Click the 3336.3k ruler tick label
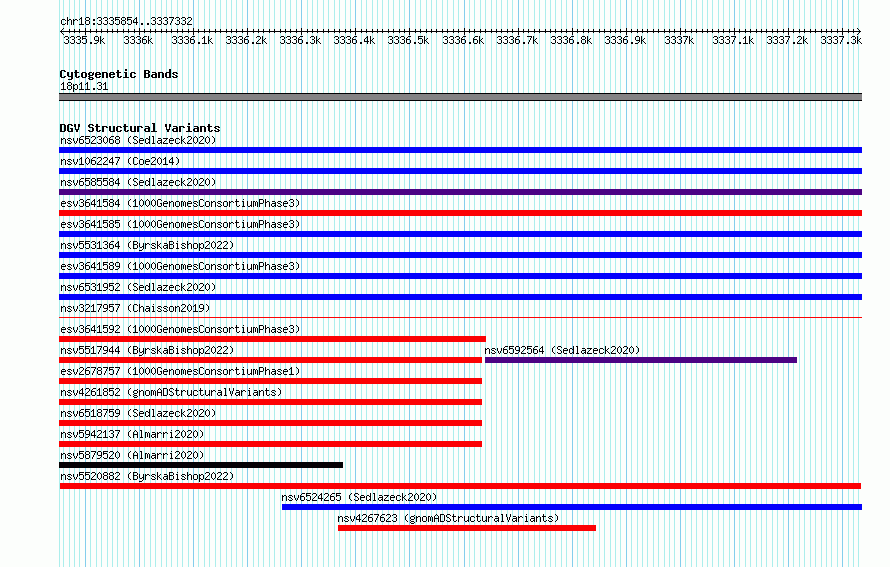The image size is (890, 567). (x=300, y=40)
